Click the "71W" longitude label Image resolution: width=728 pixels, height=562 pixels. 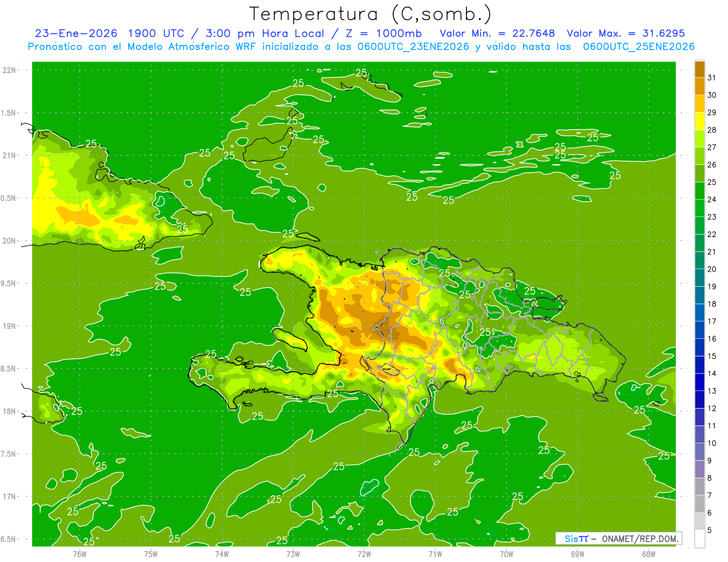point(435,554)
